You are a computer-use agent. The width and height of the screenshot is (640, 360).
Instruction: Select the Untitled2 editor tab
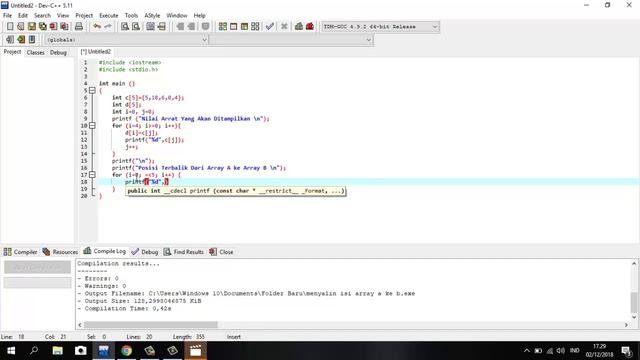pyautogui.click(x=96, y=52)
